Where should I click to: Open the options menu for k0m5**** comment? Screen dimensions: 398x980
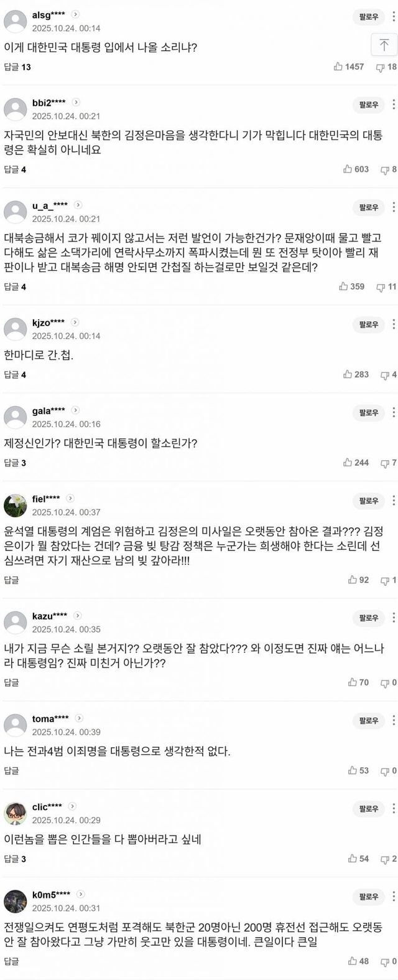pos(394,897)
